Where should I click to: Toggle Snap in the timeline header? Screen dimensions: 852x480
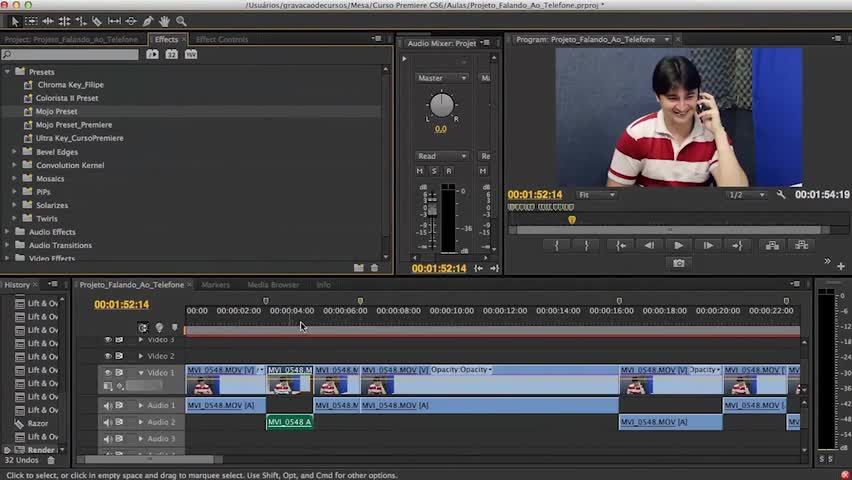click(x=143, y=327)
